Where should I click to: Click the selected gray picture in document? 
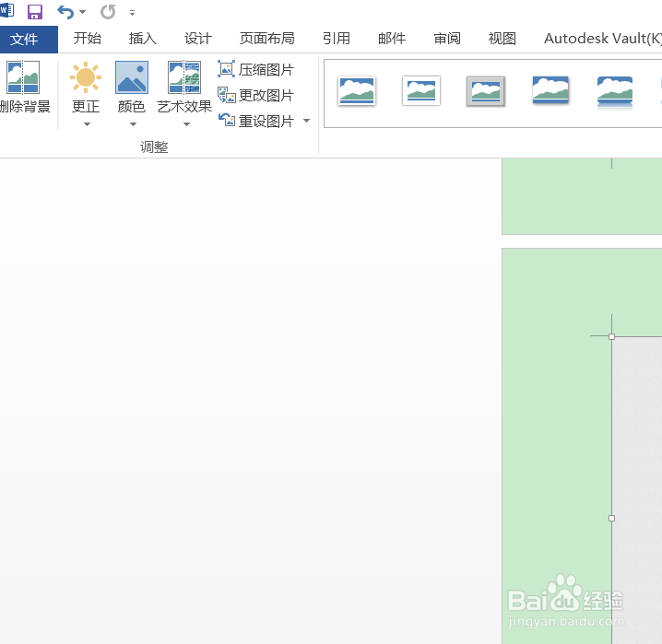pos(637,490)
